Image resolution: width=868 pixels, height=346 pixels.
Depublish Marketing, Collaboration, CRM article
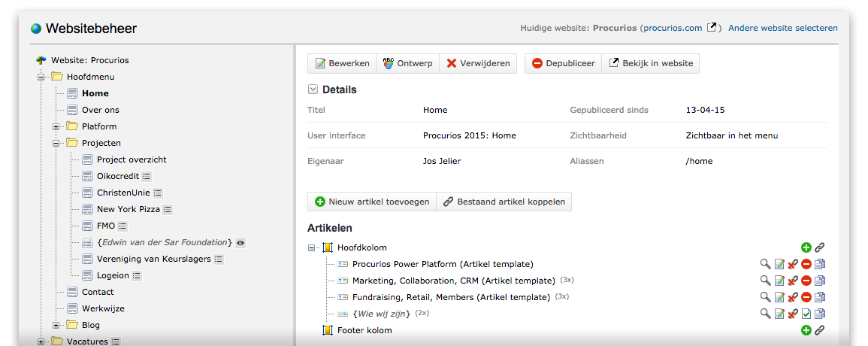806,281
